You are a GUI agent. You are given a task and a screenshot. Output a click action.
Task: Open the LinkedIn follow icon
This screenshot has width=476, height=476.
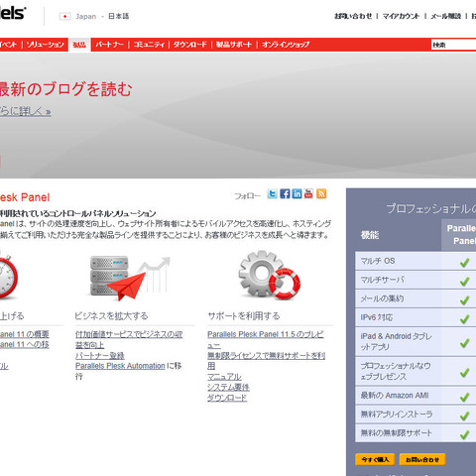point(297,193)
